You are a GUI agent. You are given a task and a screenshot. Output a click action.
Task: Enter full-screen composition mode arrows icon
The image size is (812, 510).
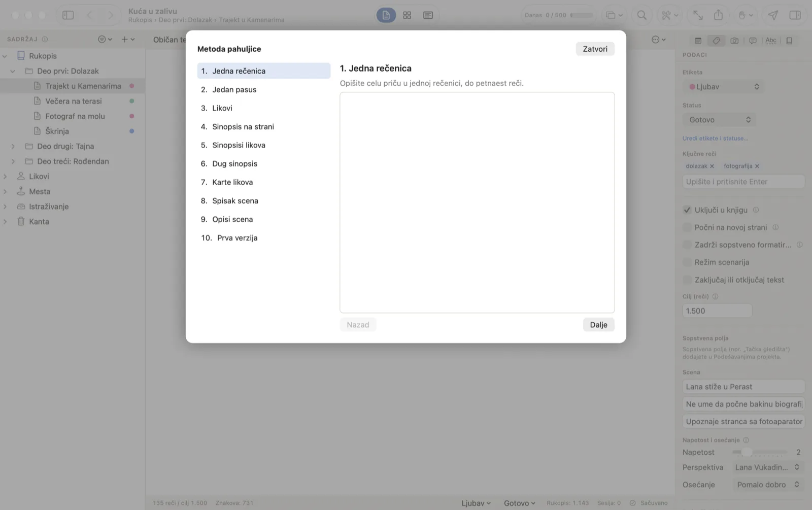click(698, 15)
